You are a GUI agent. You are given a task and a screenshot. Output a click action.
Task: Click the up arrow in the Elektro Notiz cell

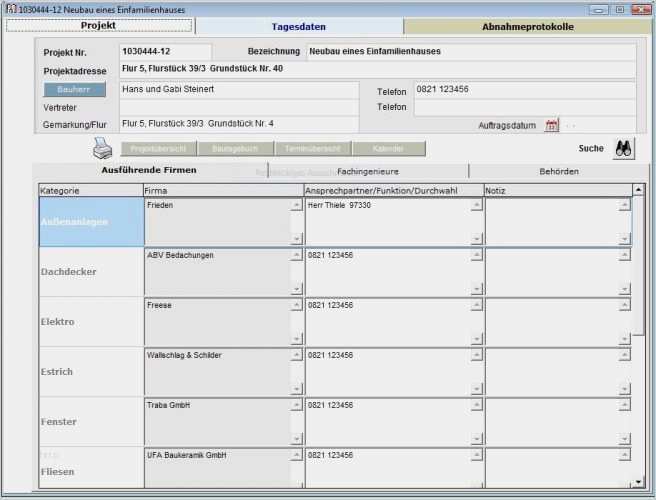[x=624, y=305]
